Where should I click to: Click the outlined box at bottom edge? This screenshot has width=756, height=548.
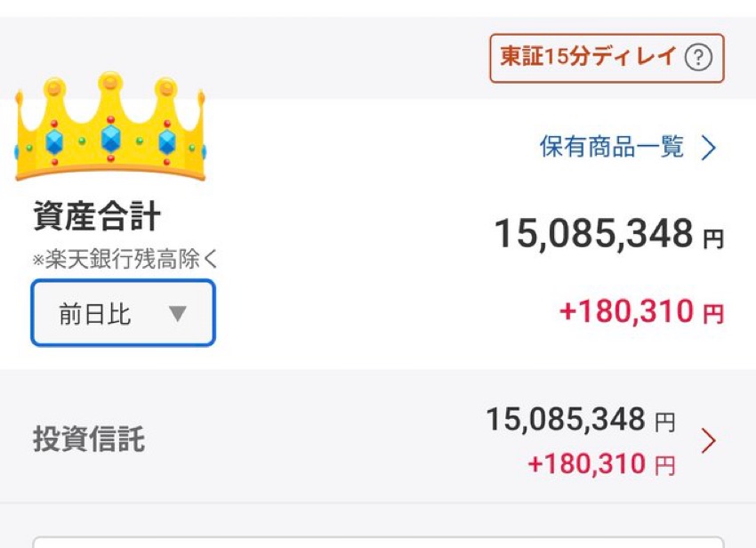(x=378, y=541)
